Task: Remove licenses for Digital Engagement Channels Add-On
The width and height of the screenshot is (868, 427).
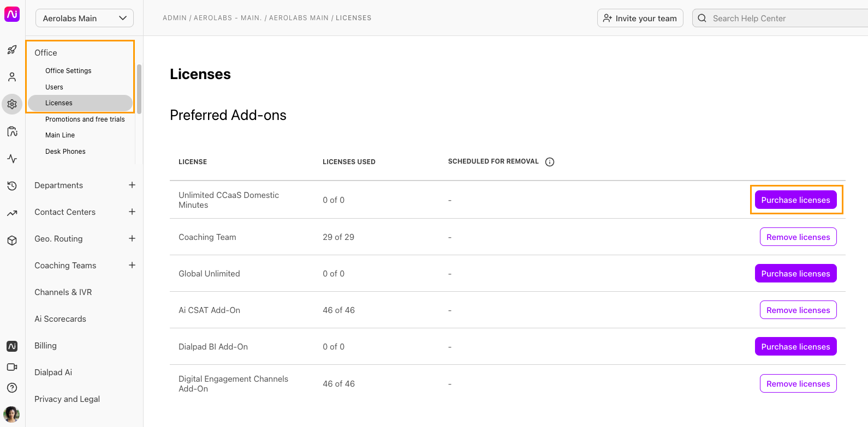Action: (x=798, y=384)
